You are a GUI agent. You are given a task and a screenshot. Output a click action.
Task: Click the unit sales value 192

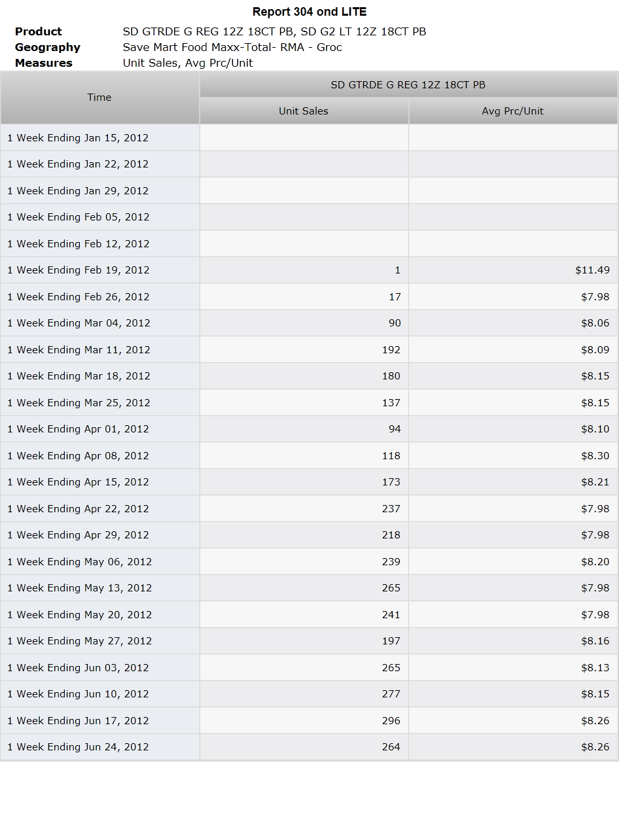(x=391, y=349)
